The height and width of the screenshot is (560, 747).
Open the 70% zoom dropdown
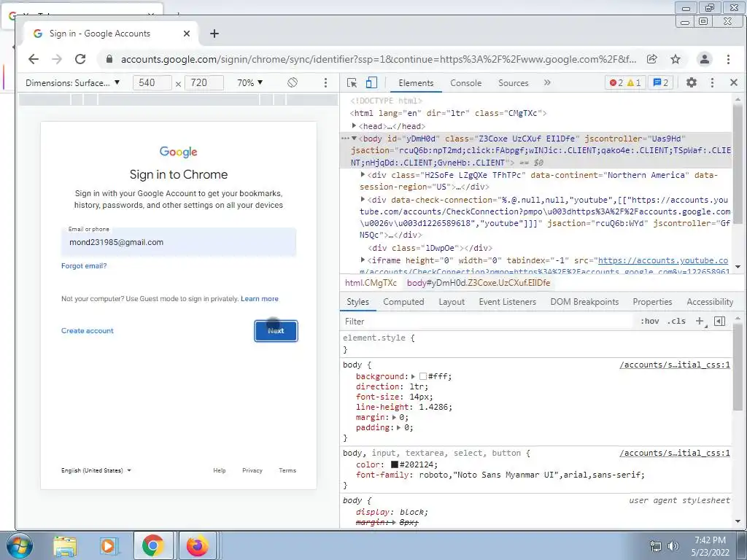[250, 83]
